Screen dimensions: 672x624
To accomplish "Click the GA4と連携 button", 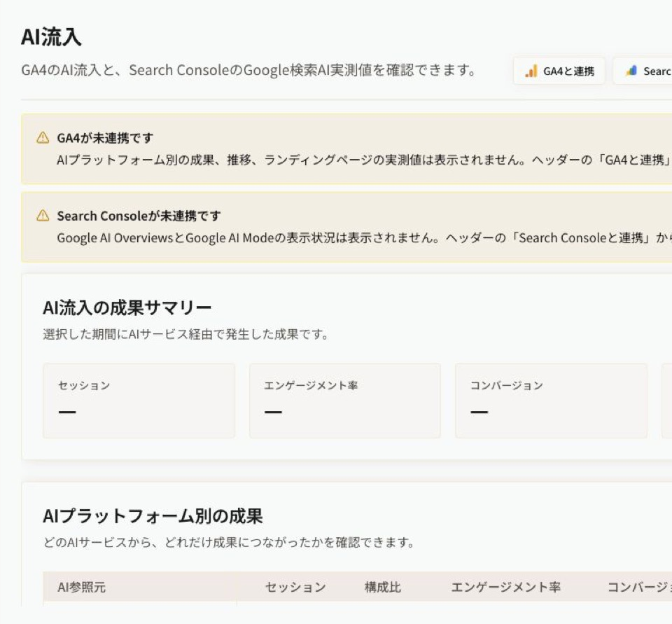I will (x=559, y=71).
